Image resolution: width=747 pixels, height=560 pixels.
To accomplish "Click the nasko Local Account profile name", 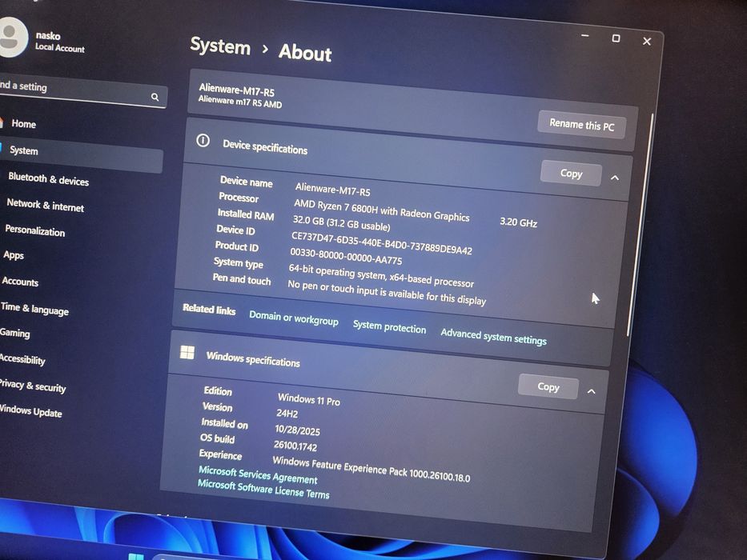I will point(59,42).
